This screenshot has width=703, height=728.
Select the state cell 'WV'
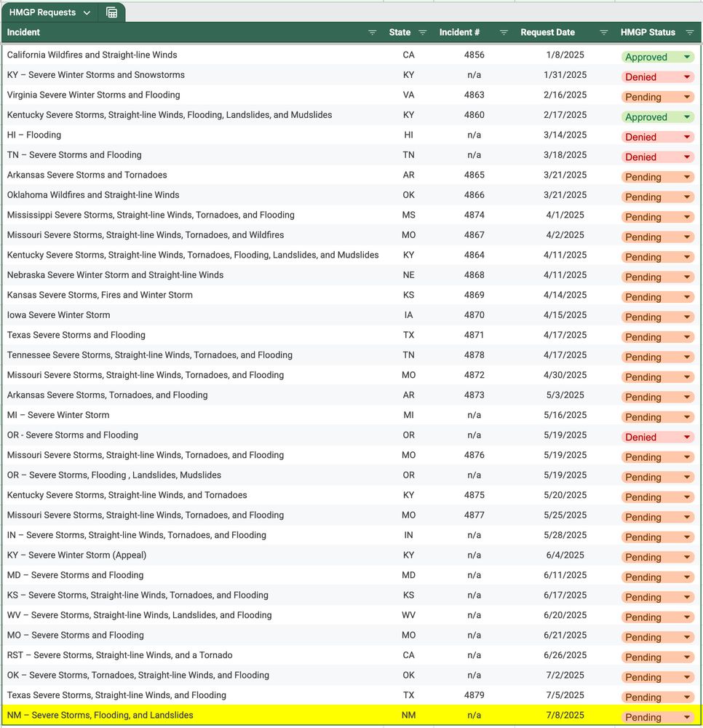click(408, 614)
